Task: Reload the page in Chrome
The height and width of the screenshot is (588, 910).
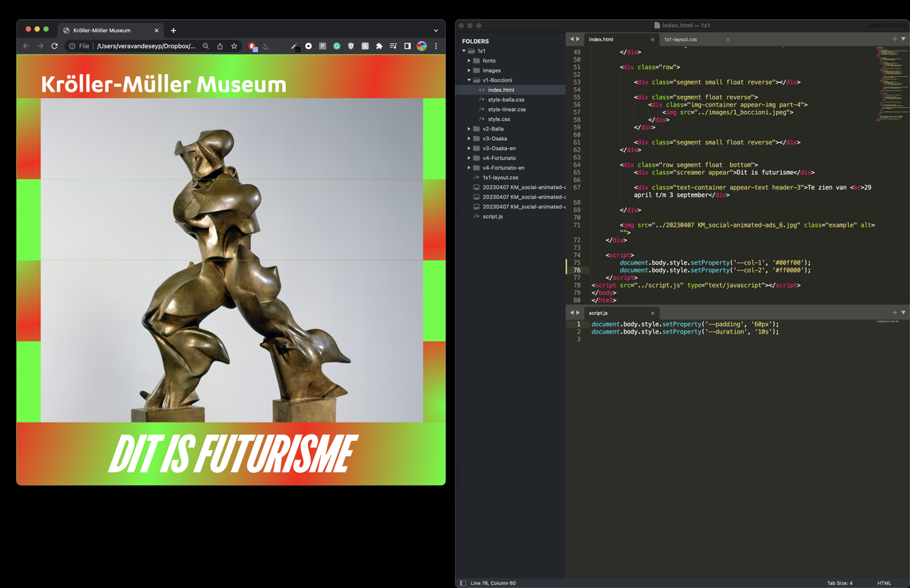Action: tap(55, 46)
